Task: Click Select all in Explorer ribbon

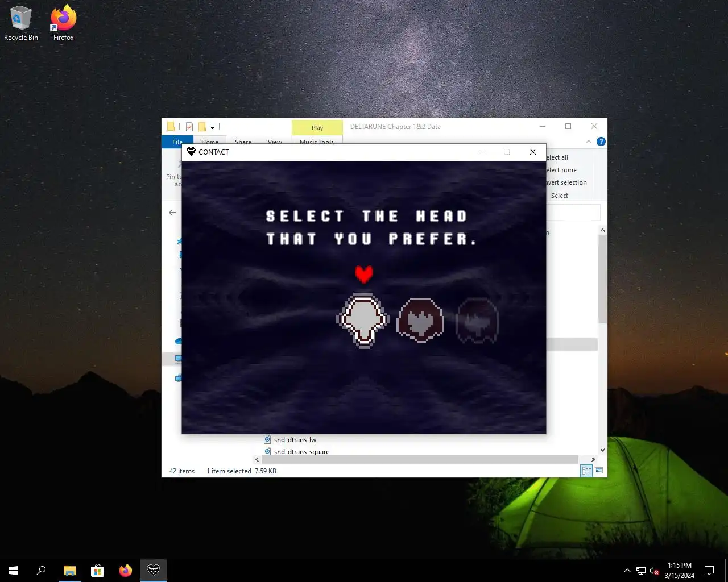Action: coord(557,157)
